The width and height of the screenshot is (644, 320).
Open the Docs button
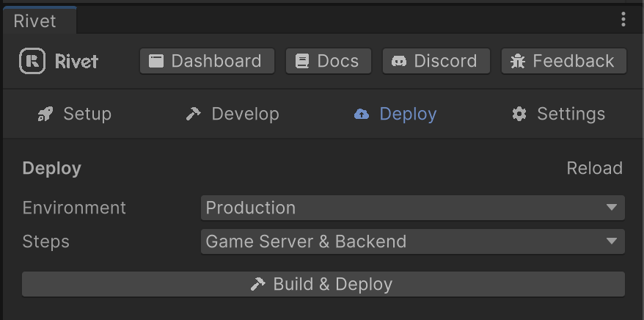[329, 61]
